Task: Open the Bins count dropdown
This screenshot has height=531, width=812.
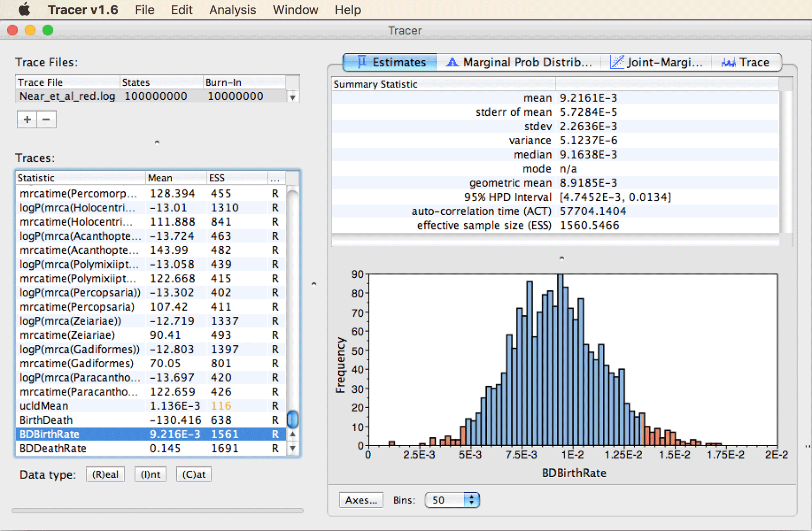Action: [x=452, y=500]
